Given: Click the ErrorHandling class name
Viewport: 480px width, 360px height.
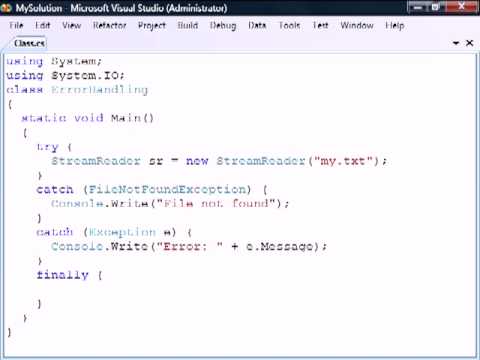Looking at the screenshot, I should pos(99,90).
